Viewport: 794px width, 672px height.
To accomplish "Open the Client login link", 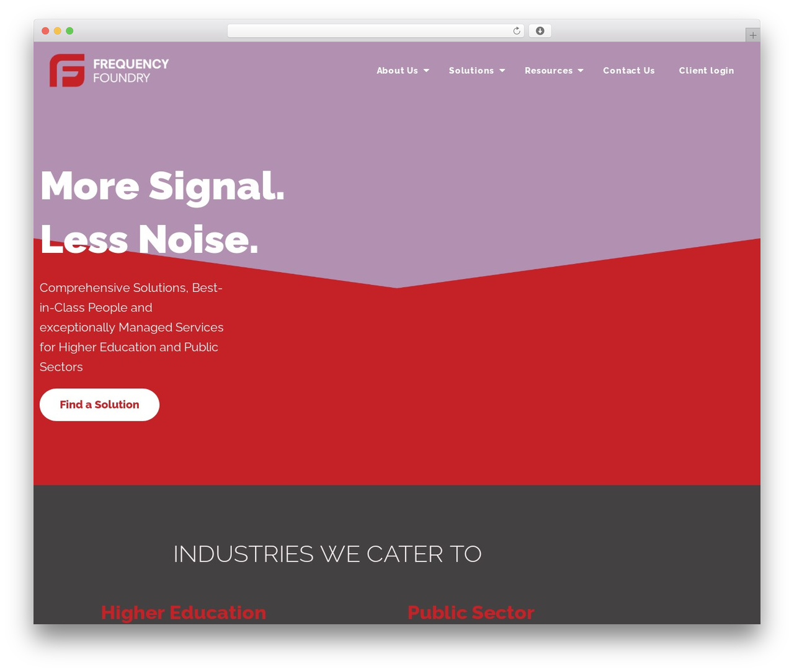I will [x=707, y=71].
